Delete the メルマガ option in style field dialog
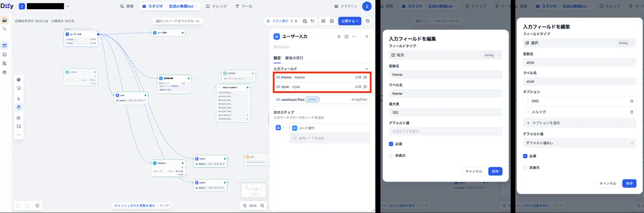The image size is (644, 213). pos(632,112)
